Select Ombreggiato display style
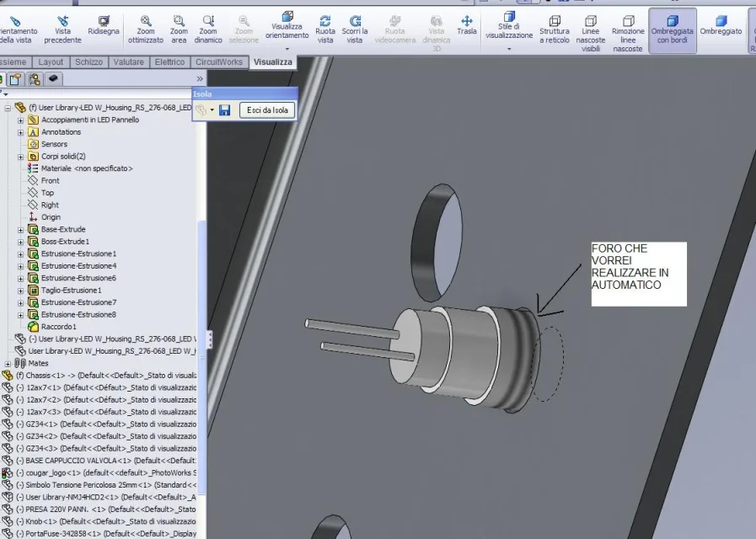 [x=721, y=25]
